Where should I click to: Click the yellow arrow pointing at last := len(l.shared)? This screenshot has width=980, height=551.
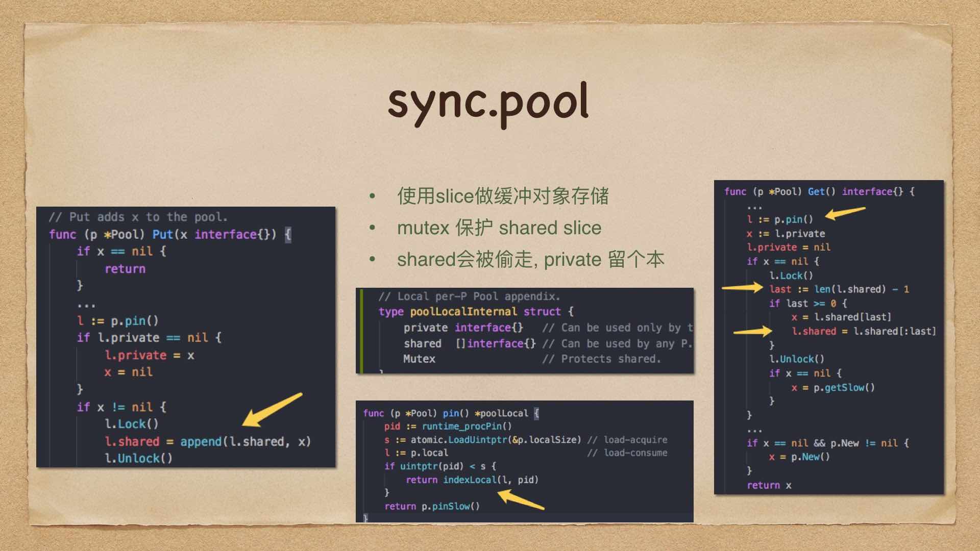point(742,288)
